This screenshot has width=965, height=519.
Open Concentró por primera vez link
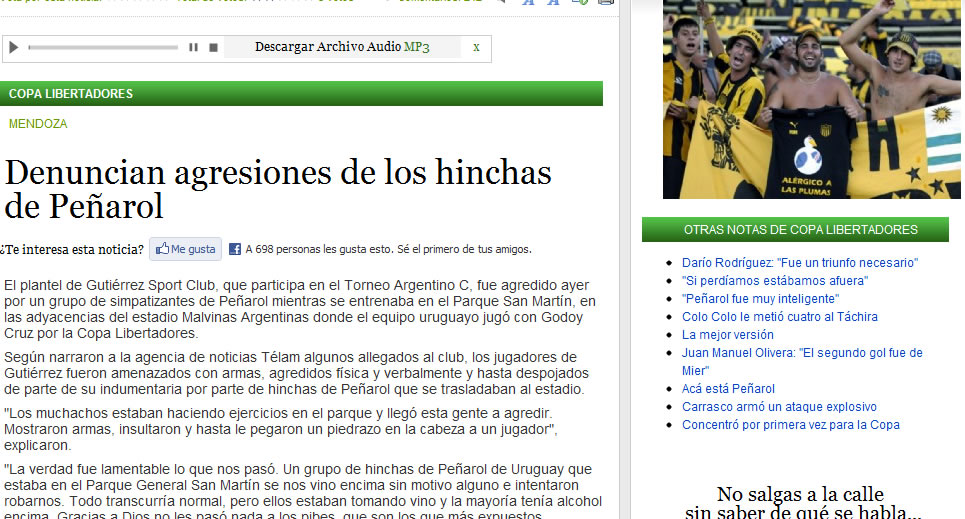(x=790, y=425)
